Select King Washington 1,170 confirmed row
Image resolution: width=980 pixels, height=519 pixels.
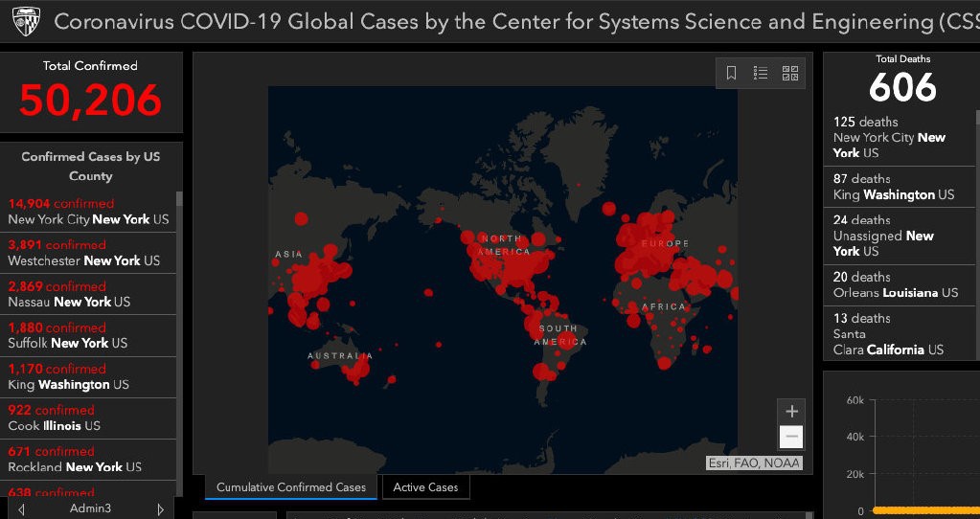88,376
